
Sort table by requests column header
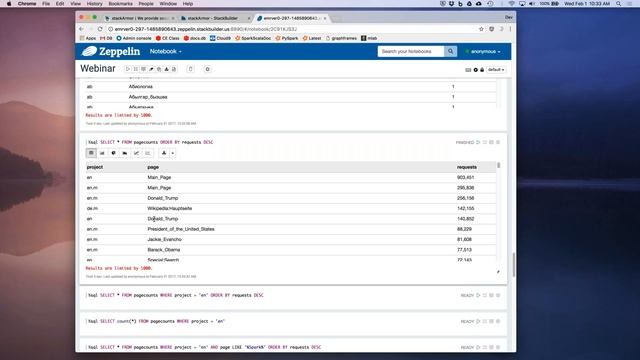467,167
